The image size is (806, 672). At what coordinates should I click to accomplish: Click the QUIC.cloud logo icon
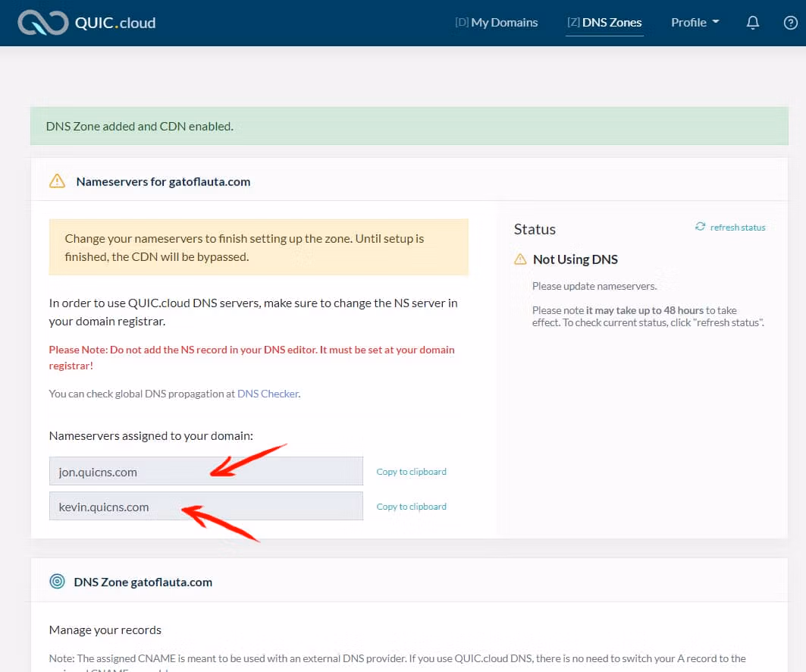point(42,23)
